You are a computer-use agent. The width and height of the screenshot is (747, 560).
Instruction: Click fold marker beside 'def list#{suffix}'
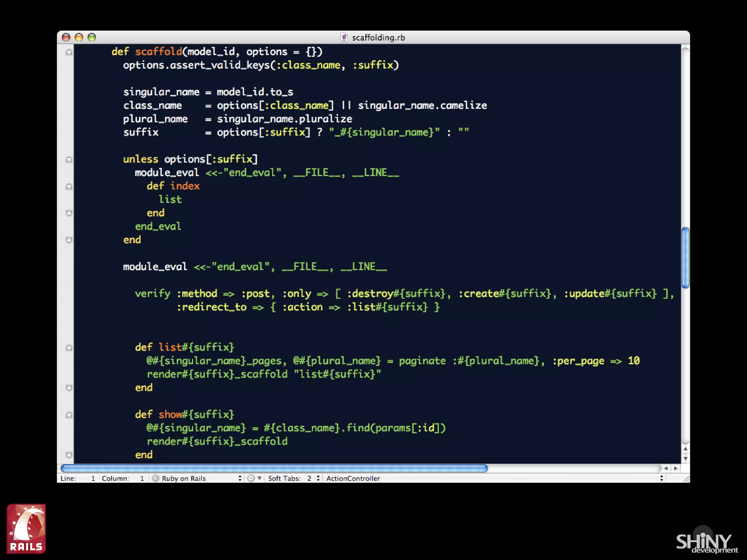pyautogui.click(x=69, y=348)
